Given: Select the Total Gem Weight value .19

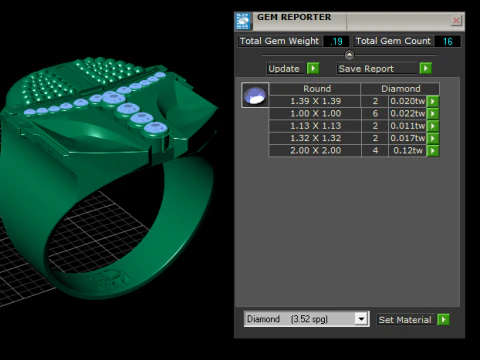Looking at the screenshot, I should 336,41.
